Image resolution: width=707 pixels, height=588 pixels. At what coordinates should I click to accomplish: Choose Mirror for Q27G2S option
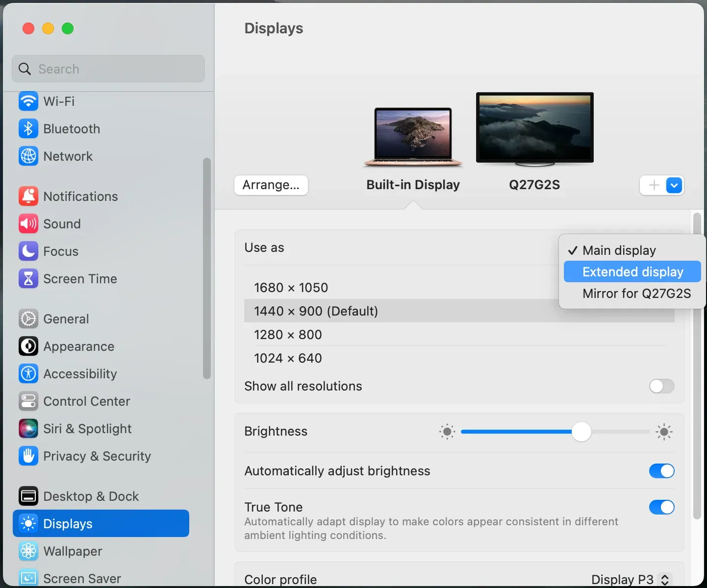tap(632, 294)
